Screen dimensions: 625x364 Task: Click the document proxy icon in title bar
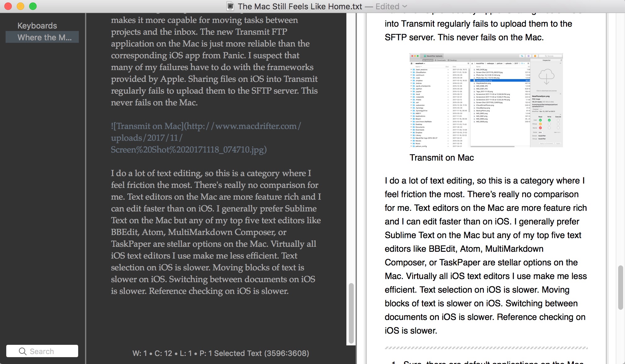click(x=230, y=6)
